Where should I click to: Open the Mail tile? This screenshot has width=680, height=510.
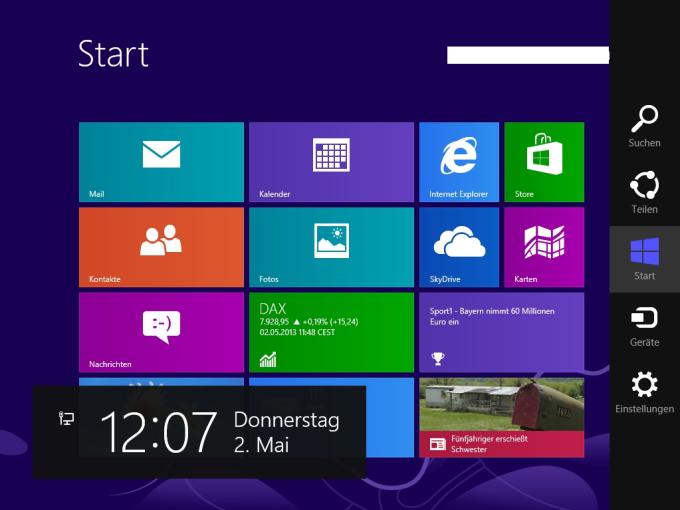pyautogui.click(x=161, y=162)
